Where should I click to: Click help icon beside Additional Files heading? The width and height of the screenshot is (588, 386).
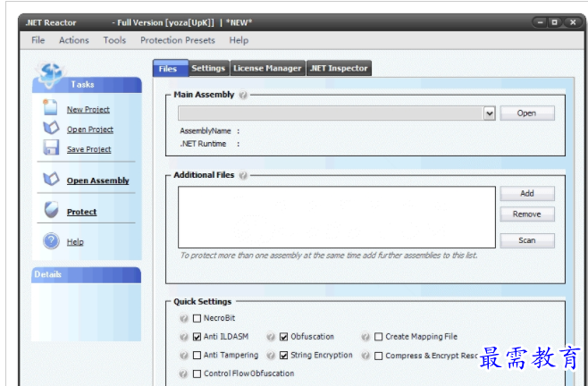[243, 175]
